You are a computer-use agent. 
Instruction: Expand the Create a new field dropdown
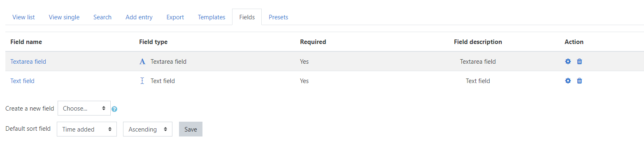click(84, 109)
